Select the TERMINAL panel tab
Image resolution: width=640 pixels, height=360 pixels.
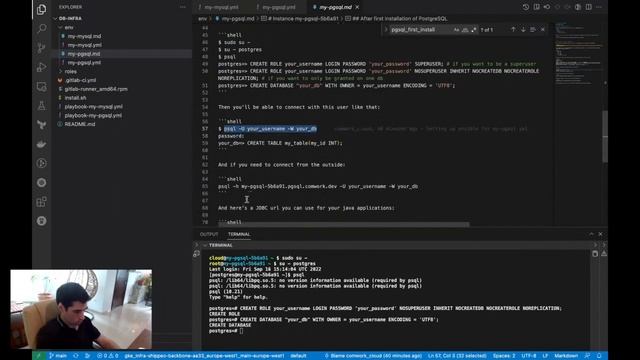click(239, 234)
